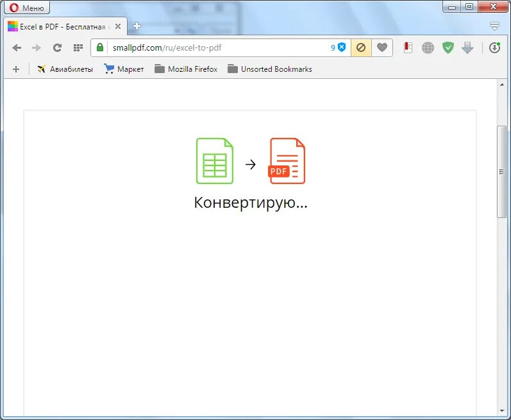Open the green shield checkmark extension
This screenshot has height=420, width=511.
(x=448, y=47)
